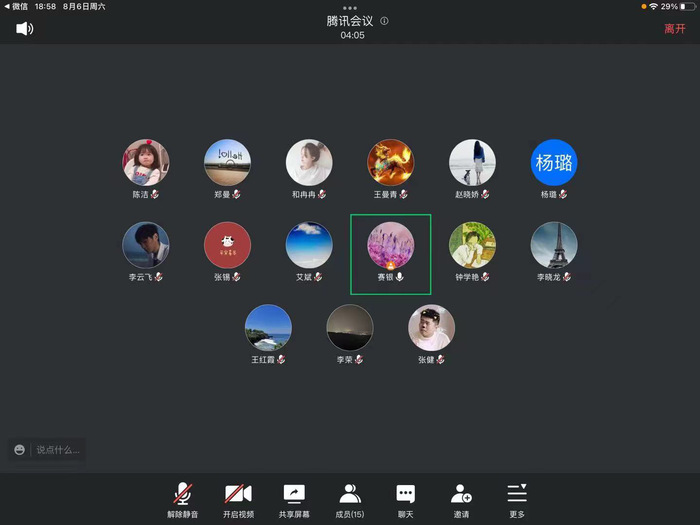Open the 成员(15) members list

(x=350, y=498)
